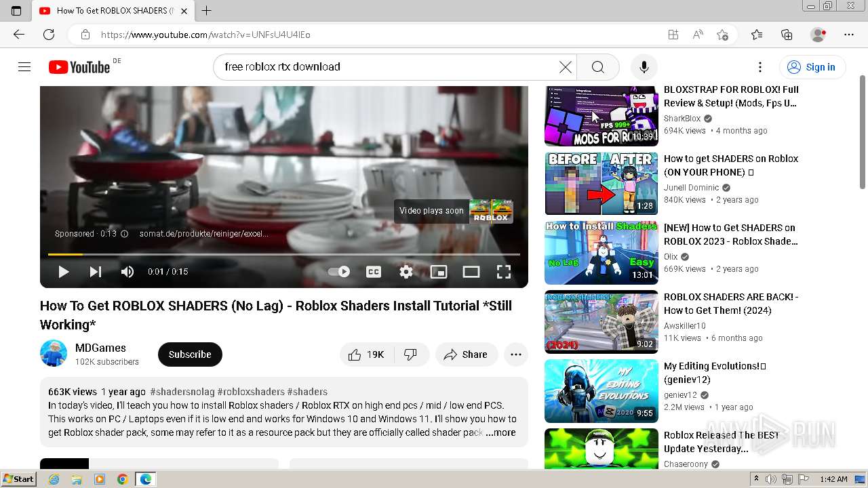Toggle the autoplay switch in player
Image resolution: width=868 pixels, height=488 pixels.
[339, 272]
